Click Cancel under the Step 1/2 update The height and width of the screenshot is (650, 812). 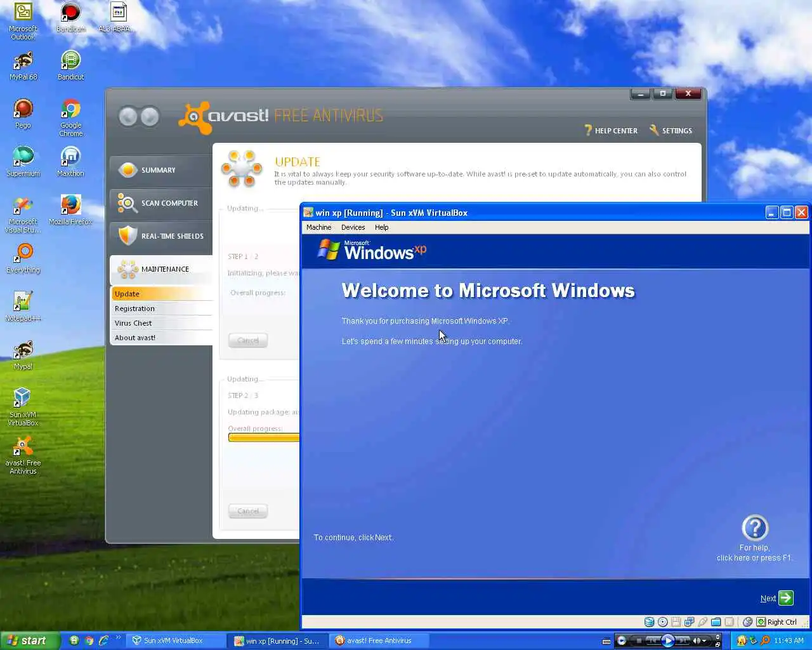pos(248,340)
